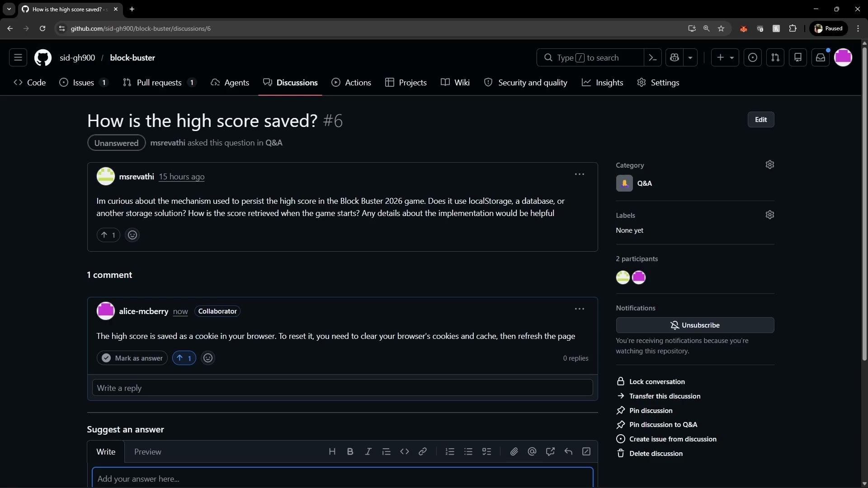
Task: Open the notifications inbox icon
Action: pos(821,57)
